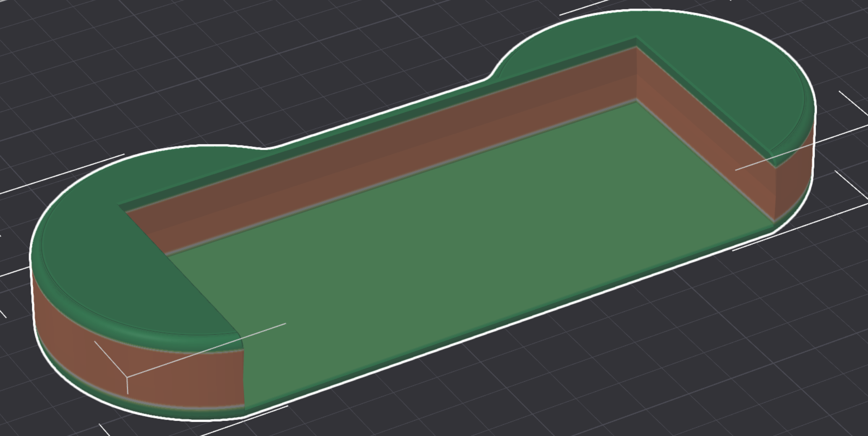This screenshot has height=436, width=868.
Task: Click the back-right inner corner of pocket
Action: point(636,100)
